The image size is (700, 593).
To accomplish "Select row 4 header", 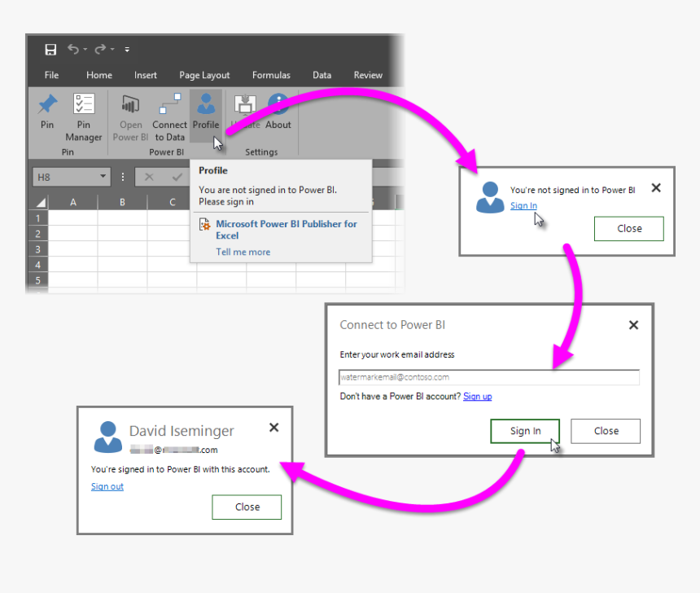I will [38, 265].
